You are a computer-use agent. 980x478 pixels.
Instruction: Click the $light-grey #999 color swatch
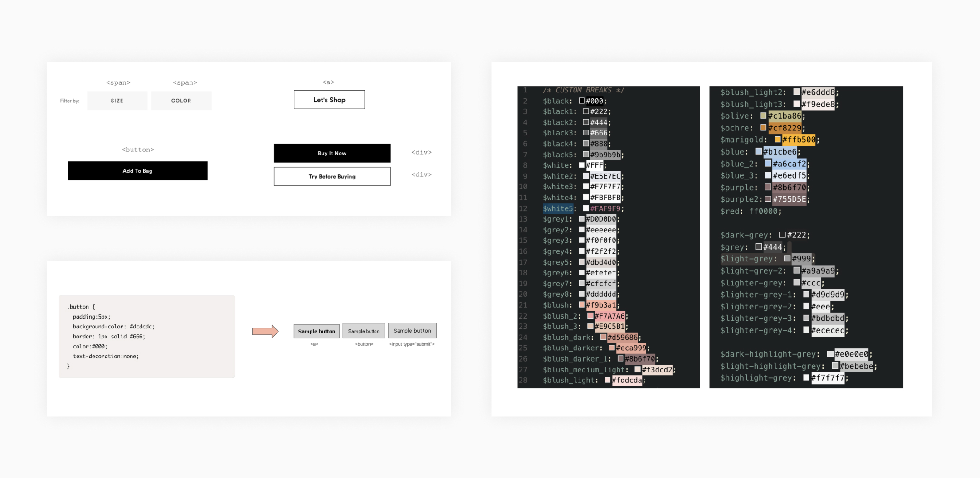click(787, 259)
